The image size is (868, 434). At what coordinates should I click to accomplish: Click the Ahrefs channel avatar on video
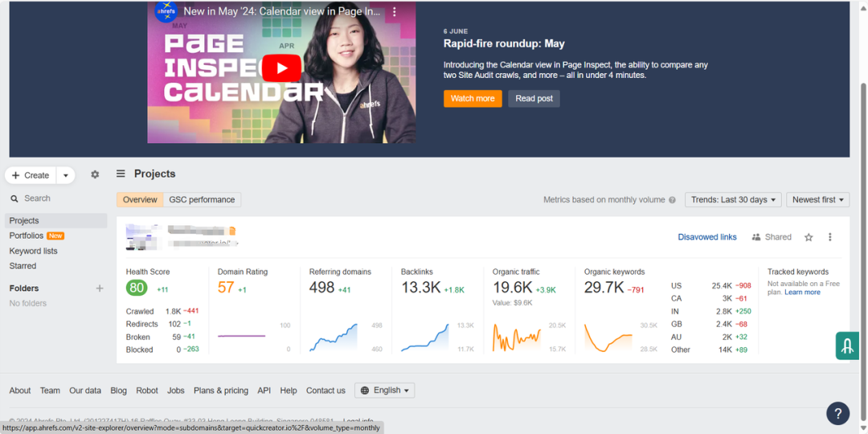[166, 11]
